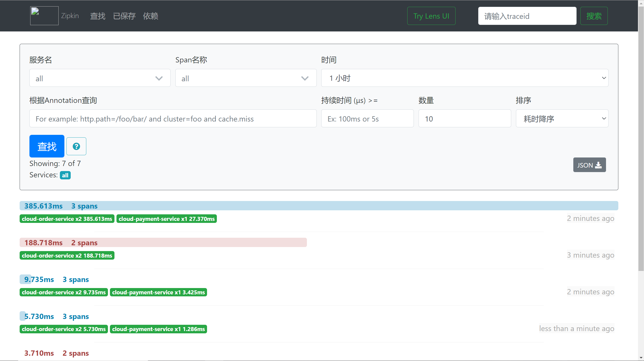Open the 耗时降序 sort order dropdown
Screen dimensions: 644x361
562,118
